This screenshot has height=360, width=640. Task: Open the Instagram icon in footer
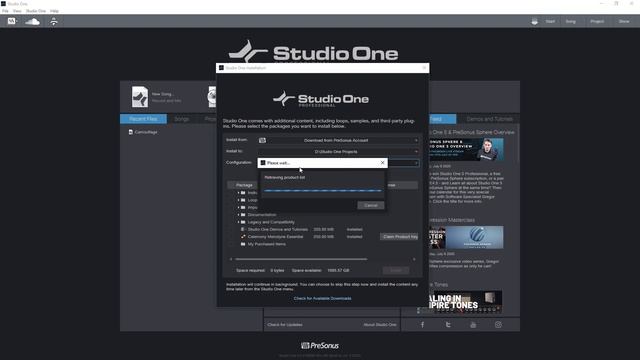tap(498, 325)
